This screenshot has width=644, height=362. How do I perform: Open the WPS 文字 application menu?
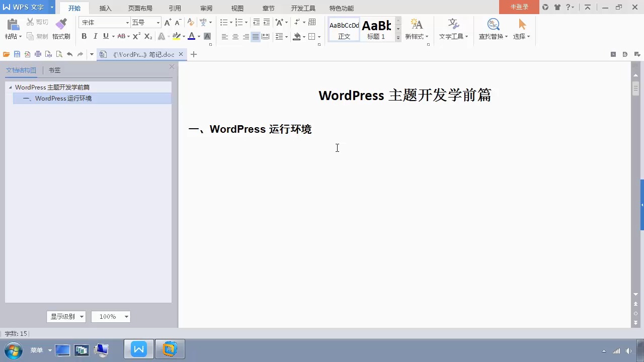pos(27,7)
